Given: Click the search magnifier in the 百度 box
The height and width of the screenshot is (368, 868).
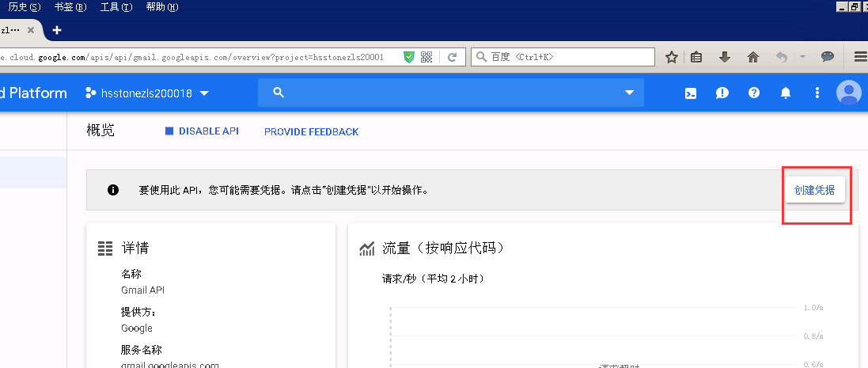Looking at the screenshot, I should click(x=481, y=57).
